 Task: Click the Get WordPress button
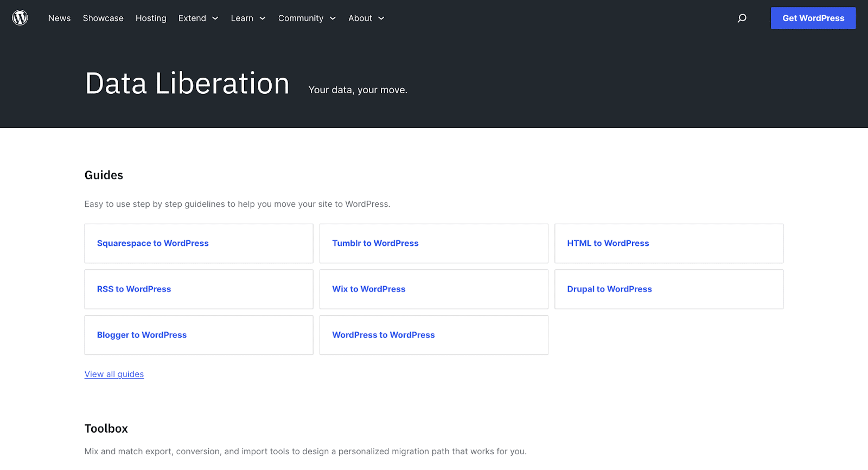[813, 18]
